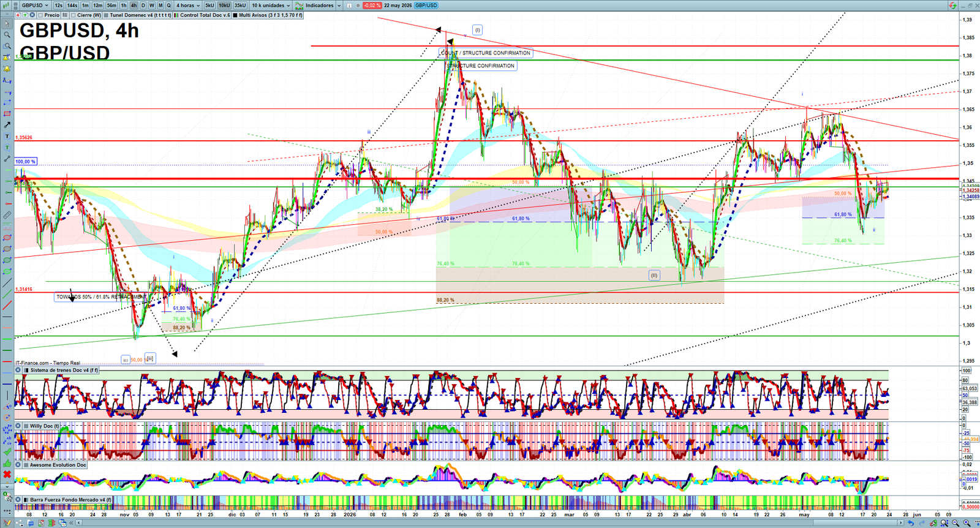Click the 10kU history button
The width and height of the screenshot is (980, 528).
click(224, 6)
